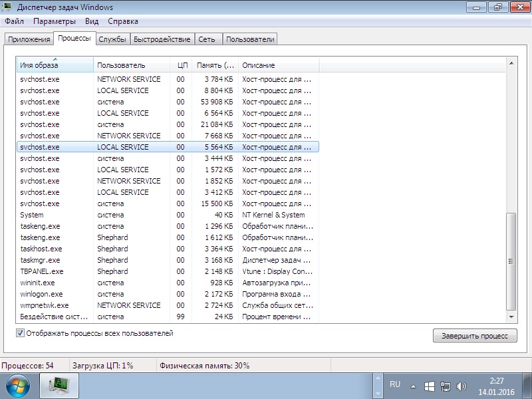
Task: Select wininit.exe process
Action: [168, 283]
